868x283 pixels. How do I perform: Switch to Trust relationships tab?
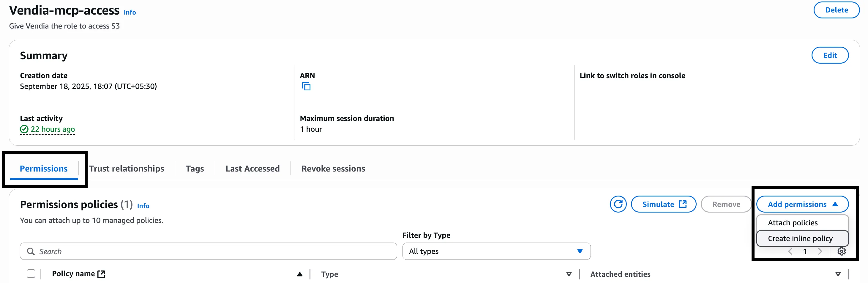pyautogui.click(x=127, y=169)
